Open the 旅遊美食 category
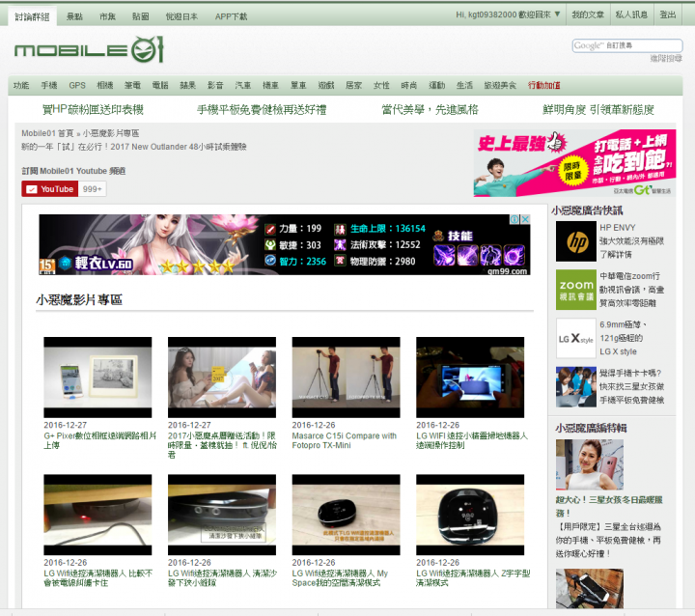 (x=500, y=85)
